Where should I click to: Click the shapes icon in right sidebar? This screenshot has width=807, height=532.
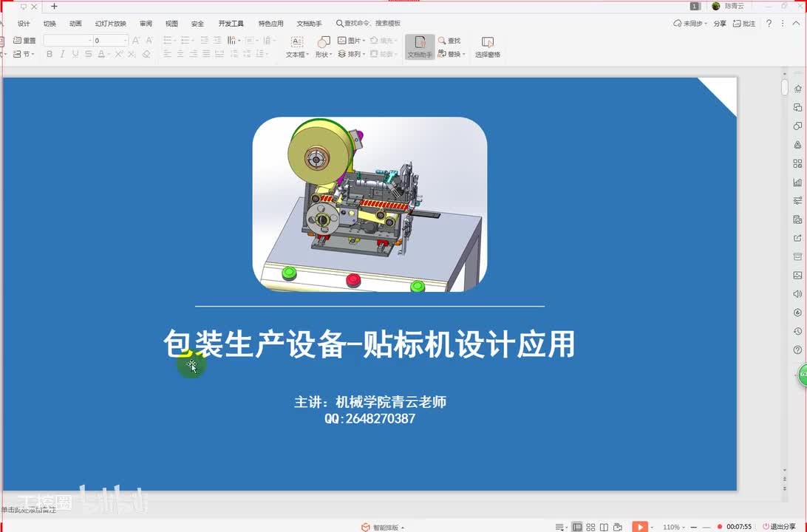click(x=797, y=126)
